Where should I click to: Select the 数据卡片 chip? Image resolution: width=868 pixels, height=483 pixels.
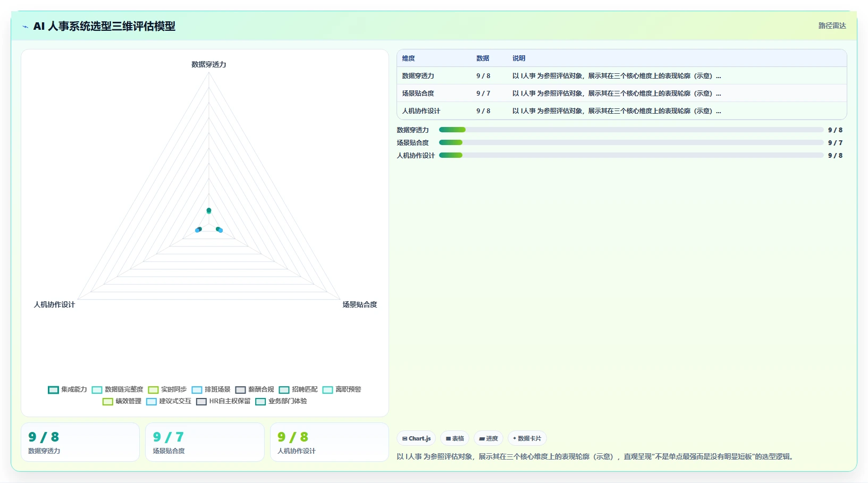point(527,438)
